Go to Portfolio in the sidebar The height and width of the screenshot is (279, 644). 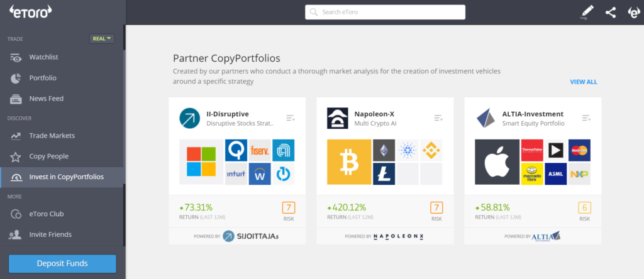click(x=43, y=78)
